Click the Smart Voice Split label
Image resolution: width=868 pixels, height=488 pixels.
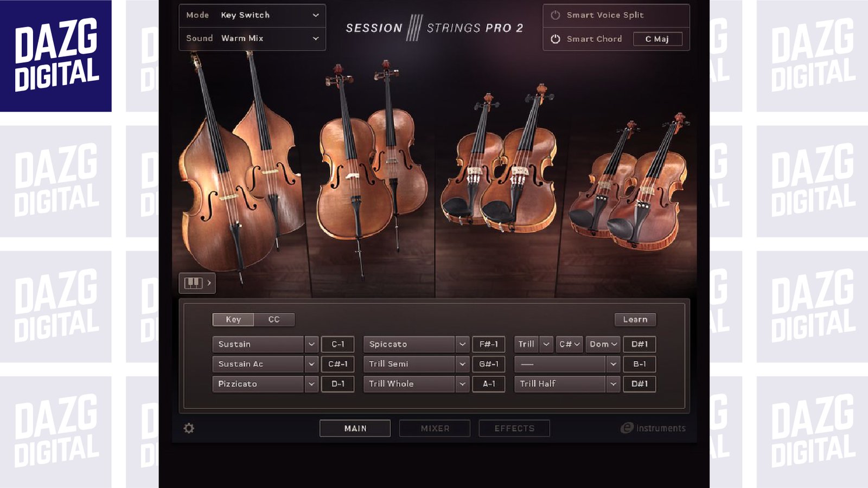(605, 15)
